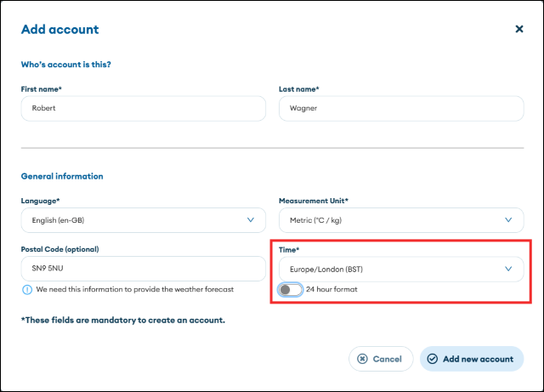
Task: Enable the 24 hour format toggle
Action: tap(291, 290)
